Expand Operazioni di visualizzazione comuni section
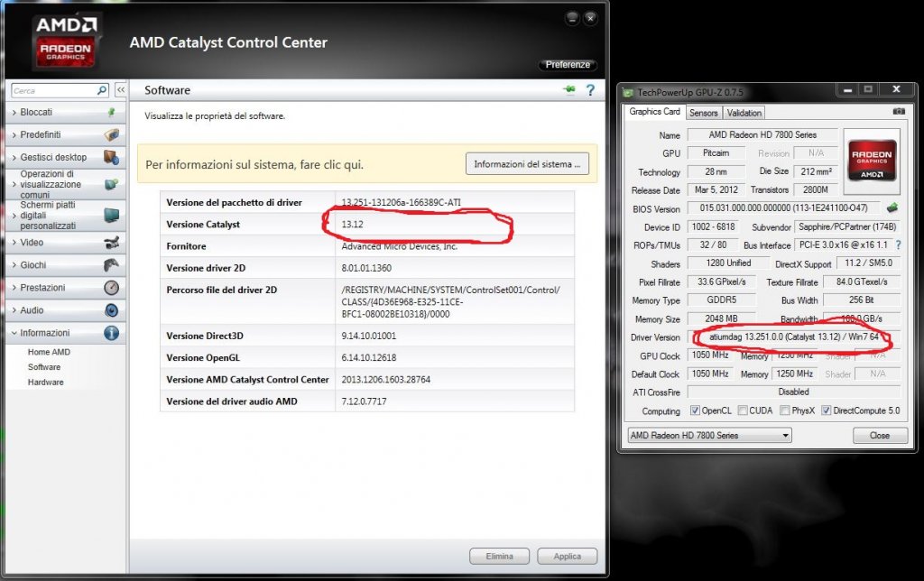The width and height of the screenshot is (924, 581). click(14, 184)
